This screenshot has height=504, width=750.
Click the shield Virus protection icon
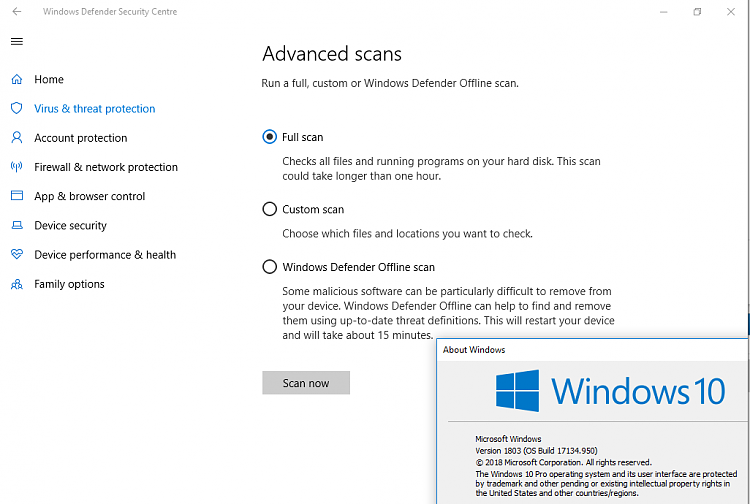pos(17,109)
